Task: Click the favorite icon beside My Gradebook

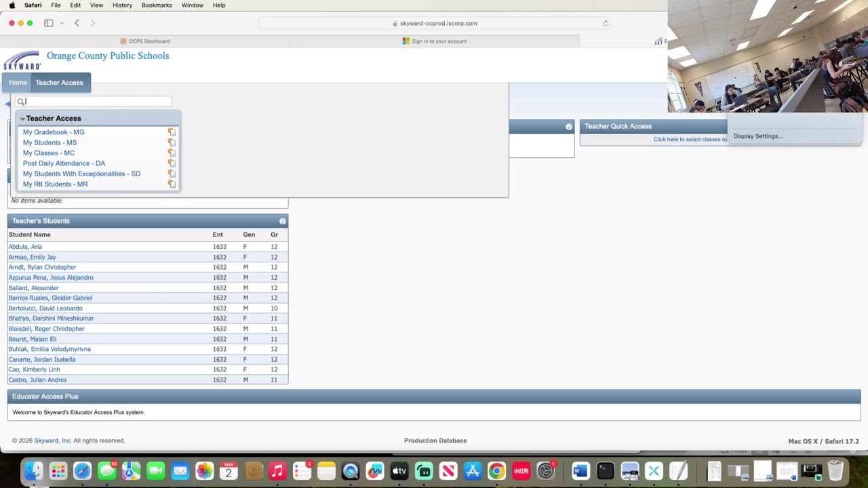Action: (x=172, y=132)
